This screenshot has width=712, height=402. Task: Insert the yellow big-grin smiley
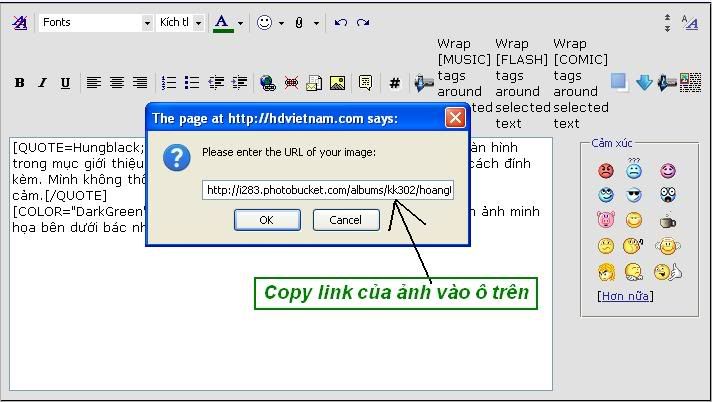pos(634,220)
